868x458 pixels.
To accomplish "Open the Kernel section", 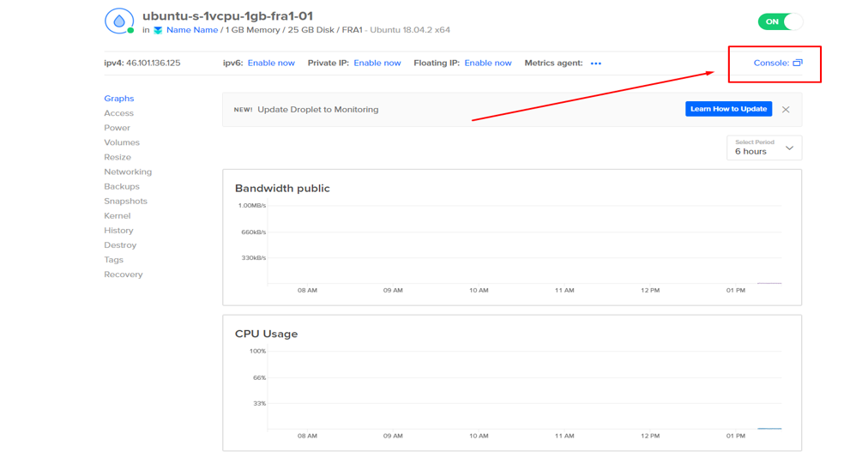I will [x=118, y=215].
